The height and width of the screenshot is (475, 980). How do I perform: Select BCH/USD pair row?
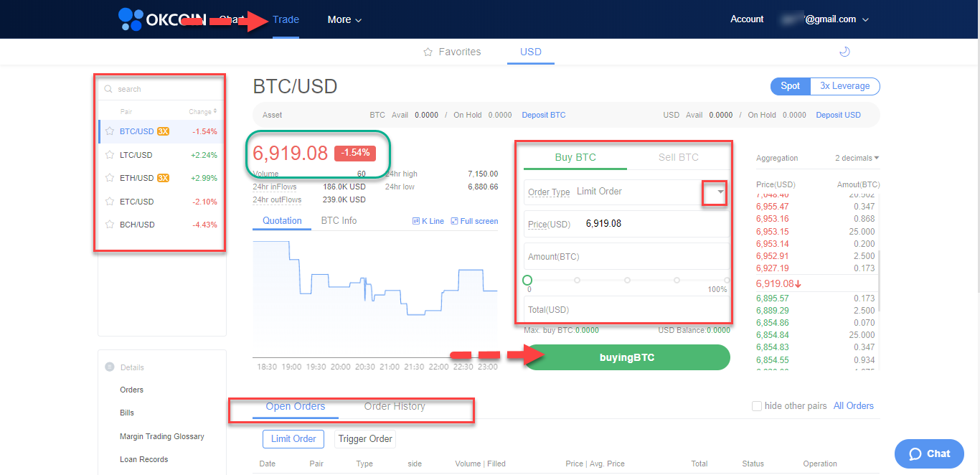[x=161, y=225]
